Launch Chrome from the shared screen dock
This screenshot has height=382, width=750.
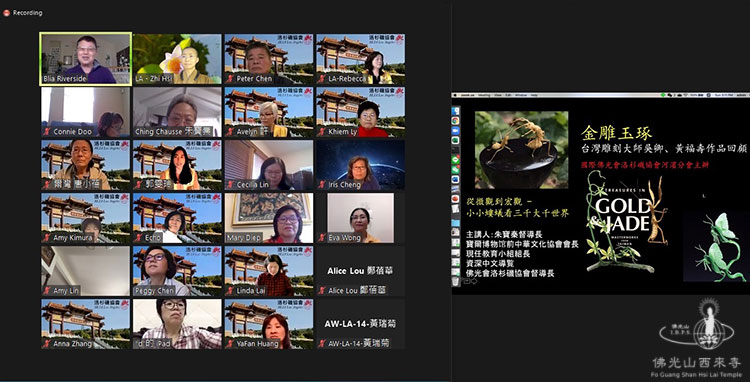pos(455,121)
